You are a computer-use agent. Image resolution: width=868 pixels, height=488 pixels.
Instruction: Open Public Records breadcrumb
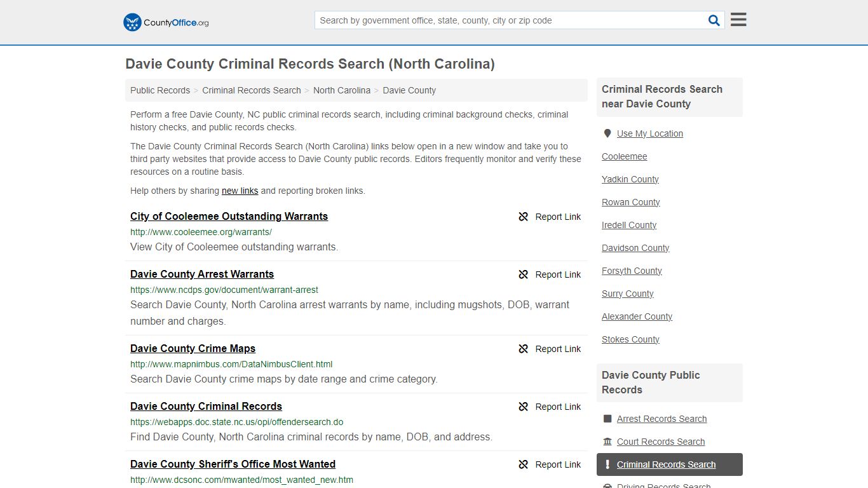pos(160,90)
